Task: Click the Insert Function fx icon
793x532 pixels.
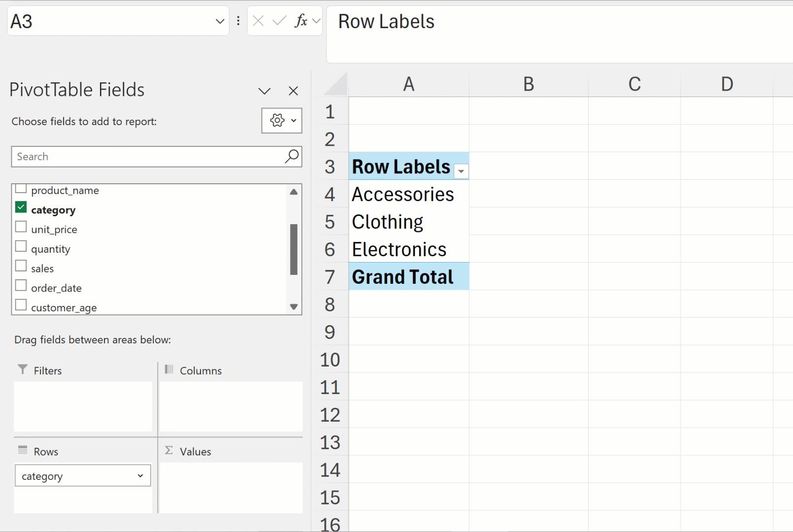Action: coord(300,21)
